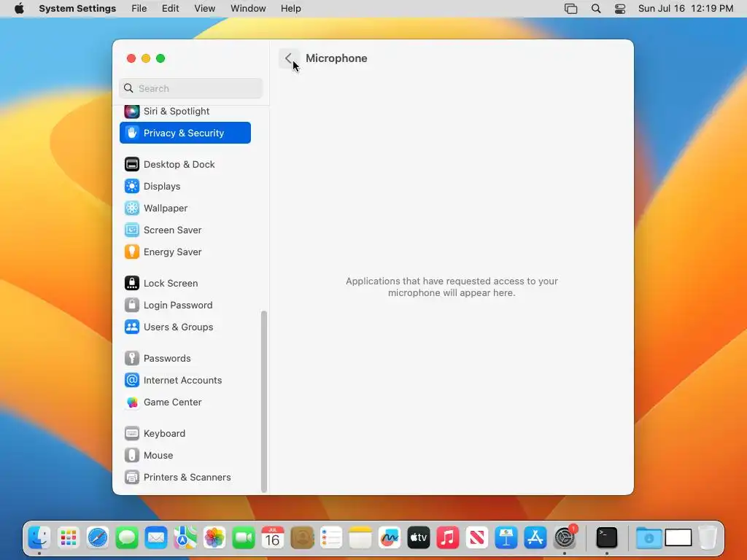Launch Safari from the Dock
The width and height of the screenshot is (747, 560).
pyautogui.click(x=98, y=538)
